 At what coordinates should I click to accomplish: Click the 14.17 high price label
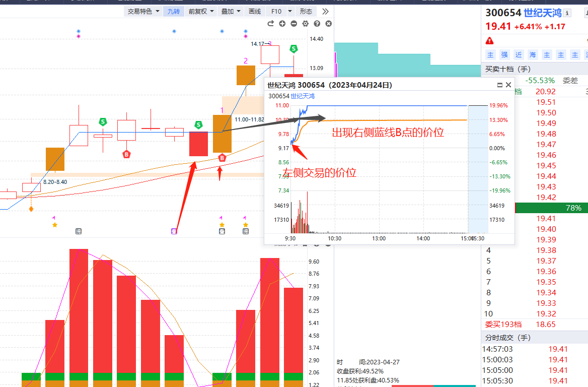pyautogui.click(x=257, y=44)
